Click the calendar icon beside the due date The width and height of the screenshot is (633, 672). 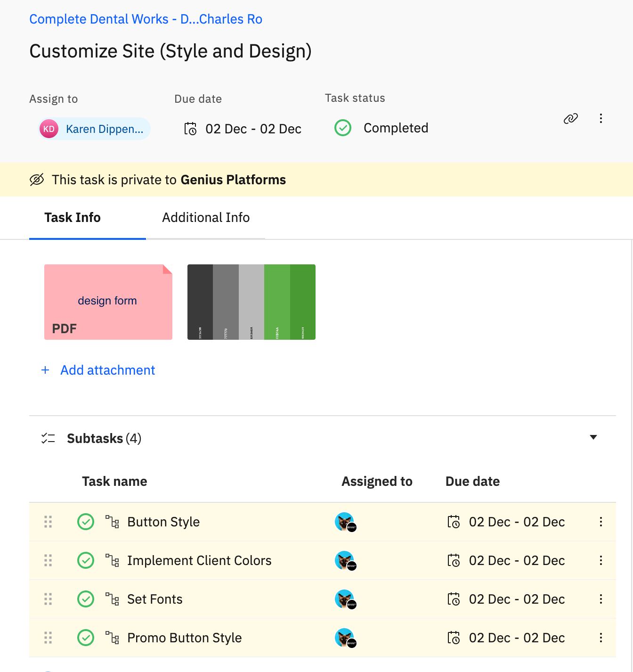(190, 129)
